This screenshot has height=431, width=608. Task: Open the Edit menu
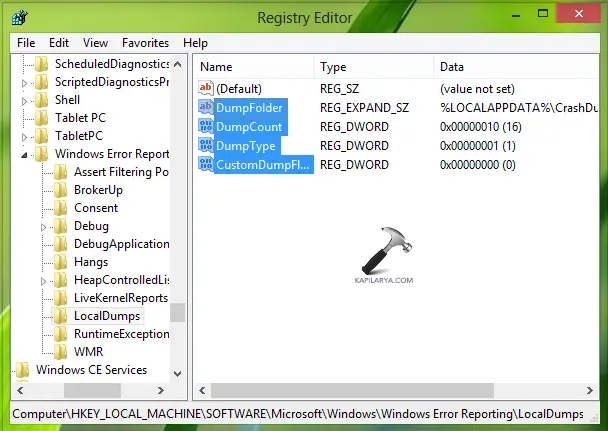[x=59, y=43]
